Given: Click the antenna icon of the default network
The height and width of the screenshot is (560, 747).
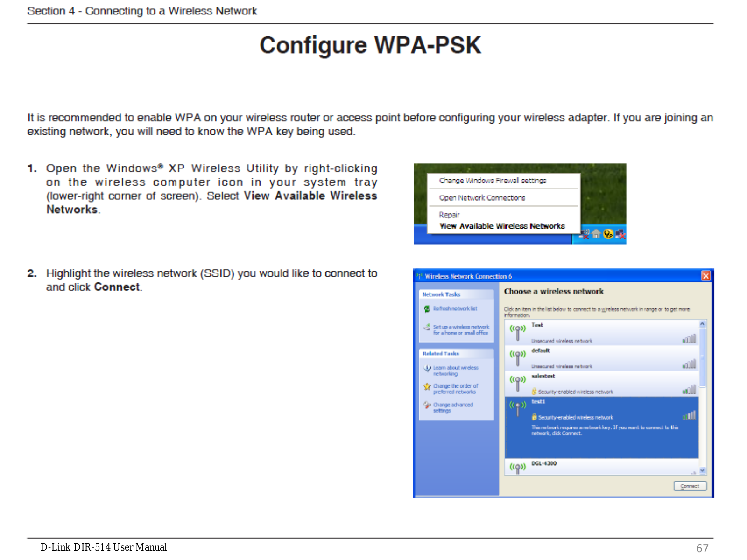Looking at the screenshot, I should click(517, 358).
